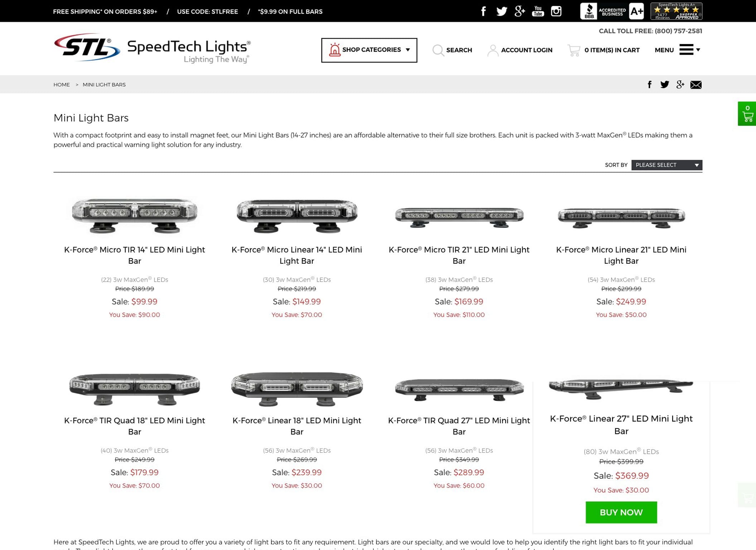Image resolution: width=756 pixels, height=550 pixels.
Task: Open SpeedTech Lights Facebook page
Action: click(x=484, y=11)
